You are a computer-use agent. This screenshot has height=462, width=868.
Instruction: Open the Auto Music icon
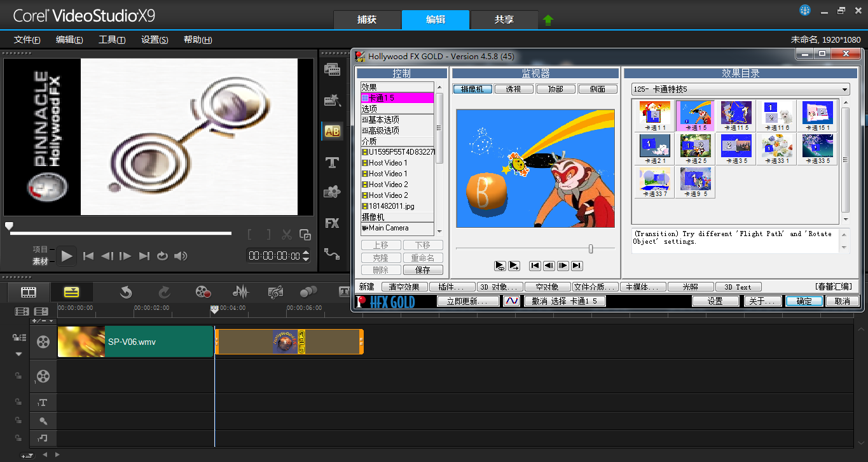click(275, 292)
